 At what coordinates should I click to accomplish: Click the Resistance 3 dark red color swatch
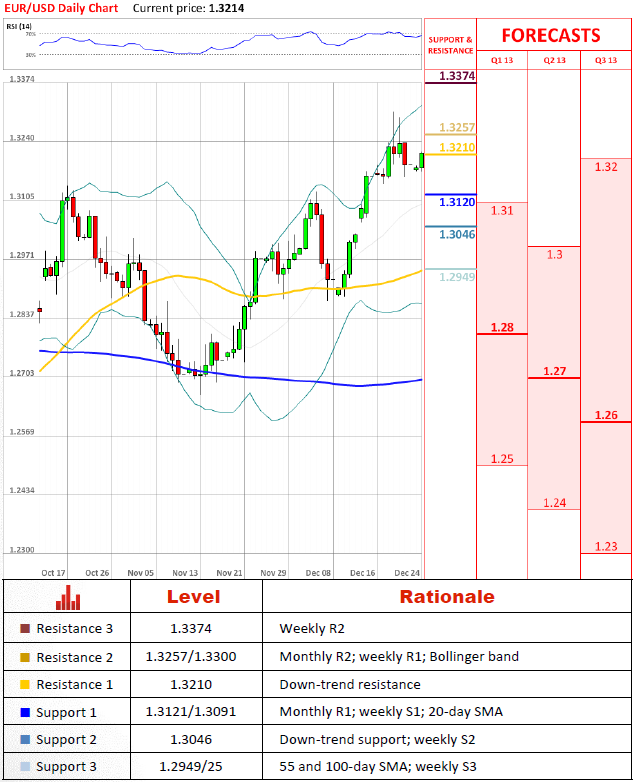coord(25,628)
